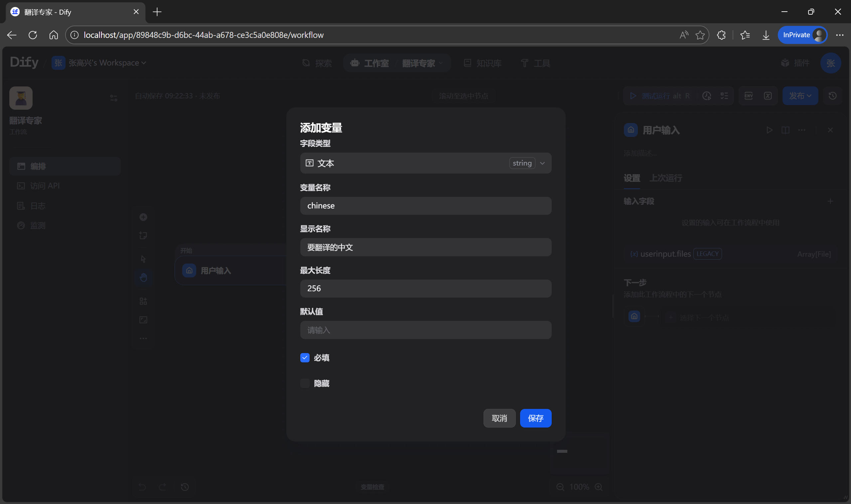Click the 变量名称 field containing chinese
The width and height of the screenshot is (851, 504).
click(x=425, y=206)
